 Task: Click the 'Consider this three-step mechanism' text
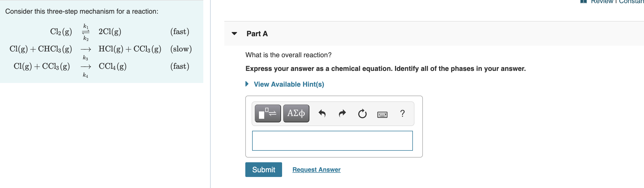click(x=82, y=11)
